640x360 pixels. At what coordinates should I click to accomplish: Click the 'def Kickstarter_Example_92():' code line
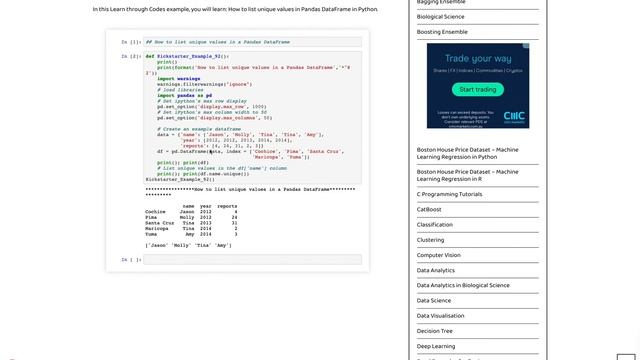[187, 56]
